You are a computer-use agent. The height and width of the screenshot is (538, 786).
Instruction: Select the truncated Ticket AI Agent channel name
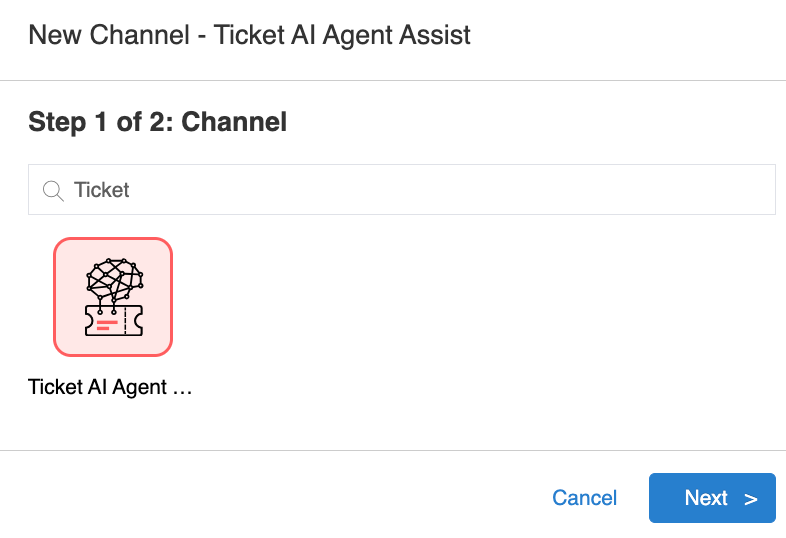110,387
